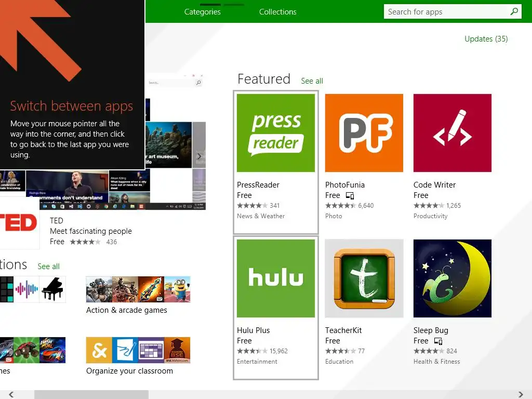Open the Collections tab

(x=278, y=12)
